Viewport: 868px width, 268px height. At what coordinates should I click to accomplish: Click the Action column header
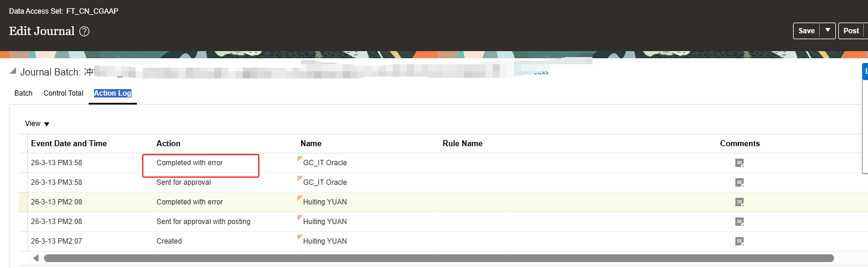click(168, 143)
